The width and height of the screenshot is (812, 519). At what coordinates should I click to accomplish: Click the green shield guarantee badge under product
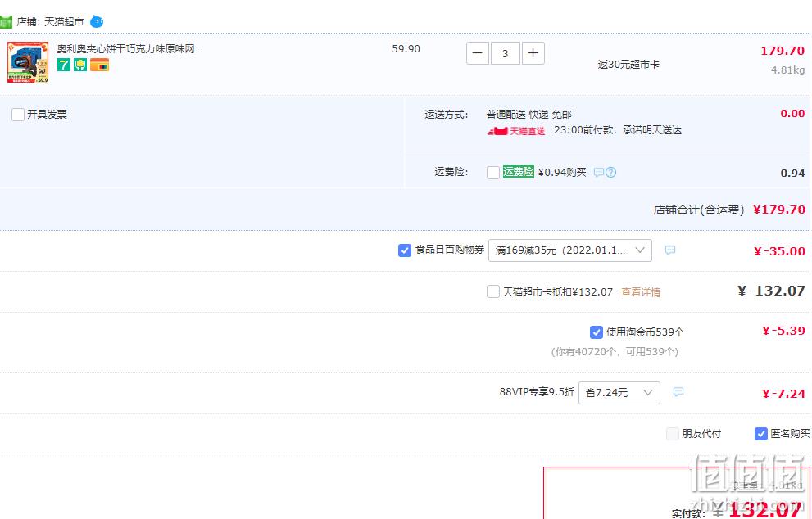tap(80, 65)
